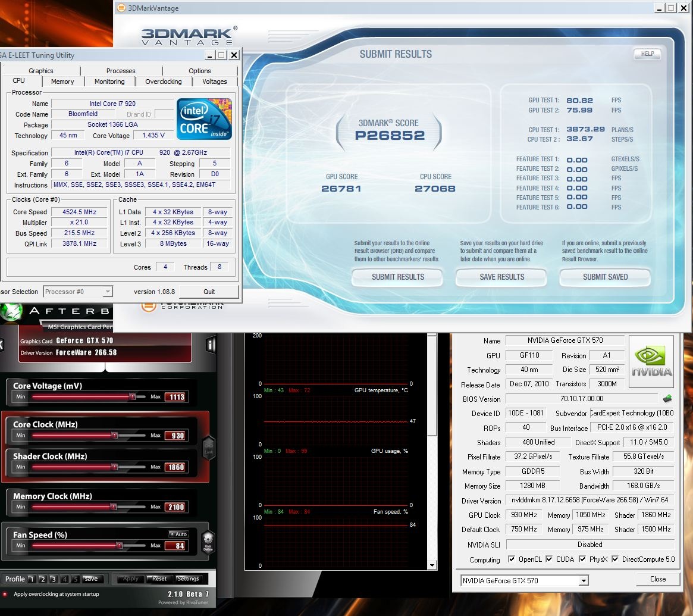The width and height of the screenshot is (693, 616).
Task: Open Afterburner Settings
Action: pos(188,579)
